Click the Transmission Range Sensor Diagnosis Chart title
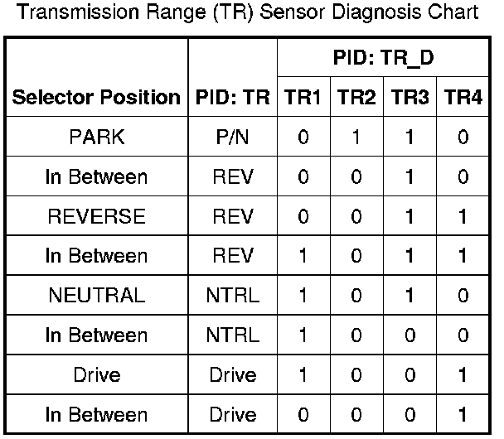This screenshot has height=439, width=504. [x=251, y=13]
